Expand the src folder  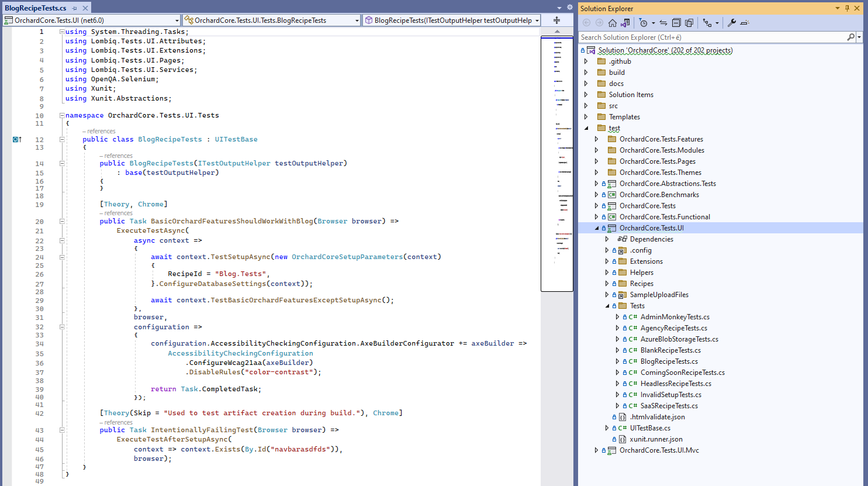pos(586,106)
